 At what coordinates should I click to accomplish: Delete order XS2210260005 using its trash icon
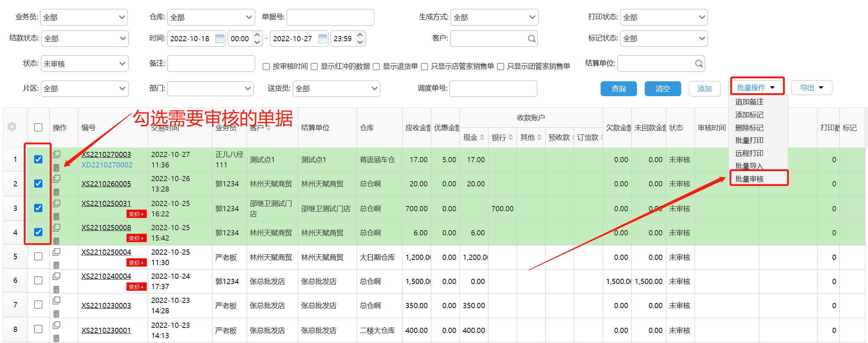coord(56,192)
